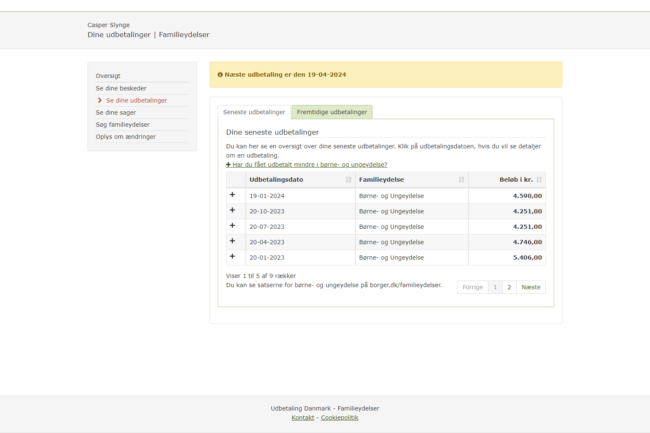Switch to Fremtidige udbetalinger tab
Image resolution: width=650 pixels, height=433 pixels.
tap(332, 112)
